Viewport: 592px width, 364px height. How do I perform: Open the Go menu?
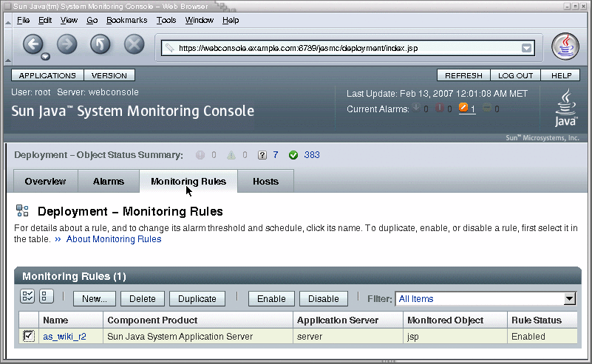pyautogui.click(x=92, y=21)
